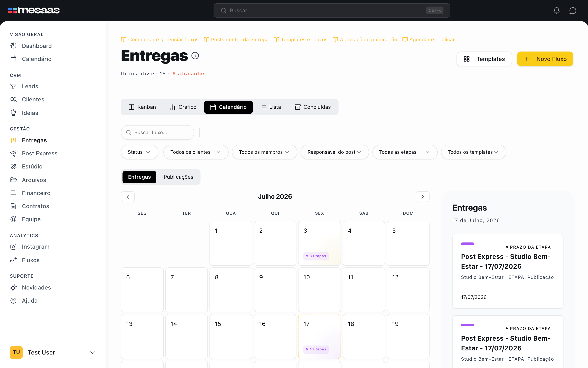Image resolution: width=588 pixels, height=368 pixels.
Task: Open the chat bubble icon
Action: pos(573,10)
